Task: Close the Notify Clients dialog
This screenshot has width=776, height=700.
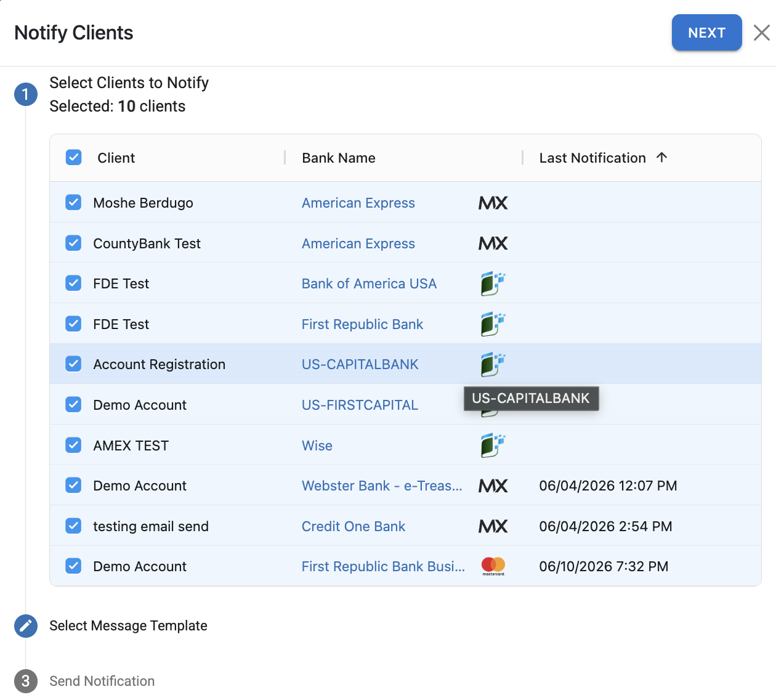Action: click(x=762, y=33)
